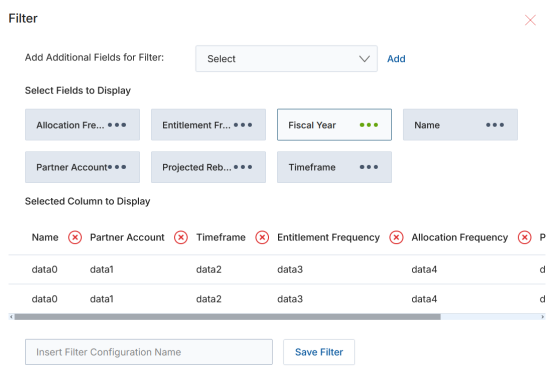551x376 pixels.
Task: Click the Add link
Action: coord(396,59)
